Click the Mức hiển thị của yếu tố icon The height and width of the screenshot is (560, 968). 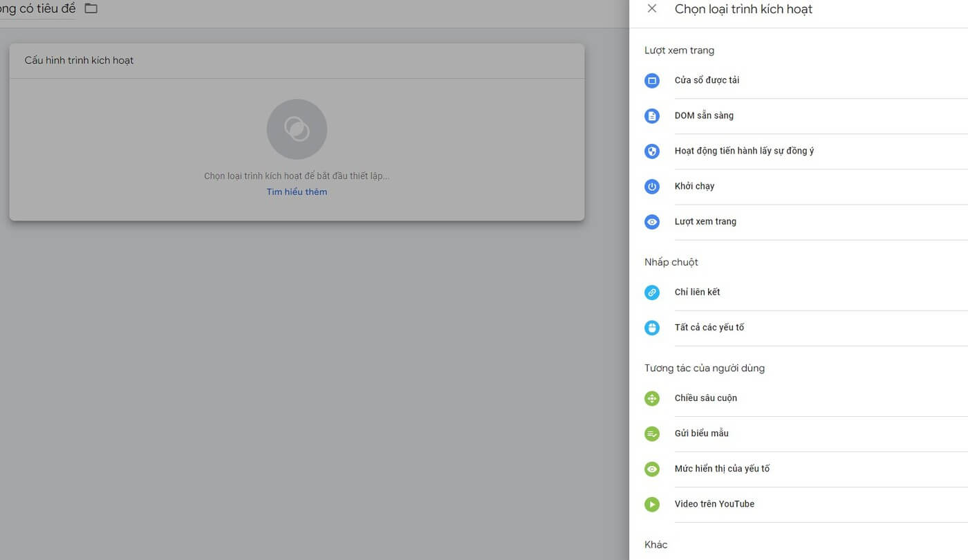[x=651, y=468]
